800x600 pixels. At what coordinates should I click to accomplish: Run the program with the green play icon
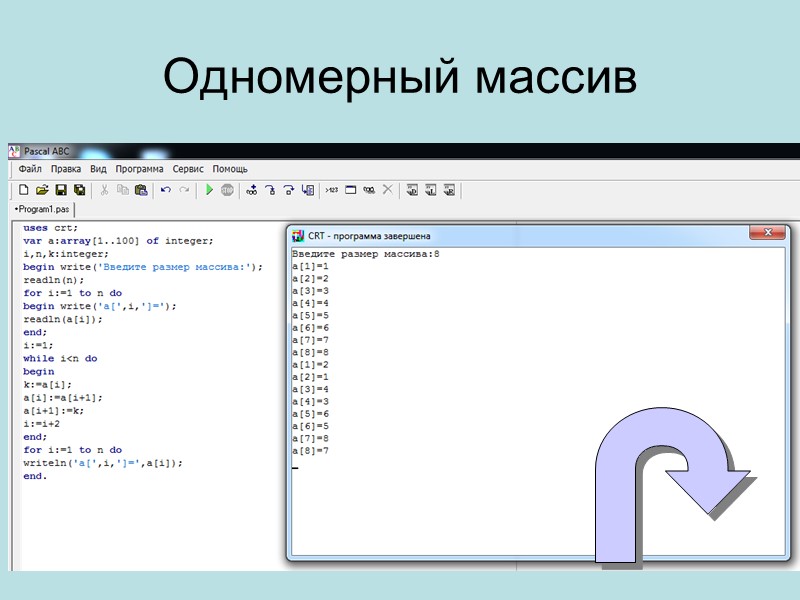pyautogui.click(x=207, y=188)
